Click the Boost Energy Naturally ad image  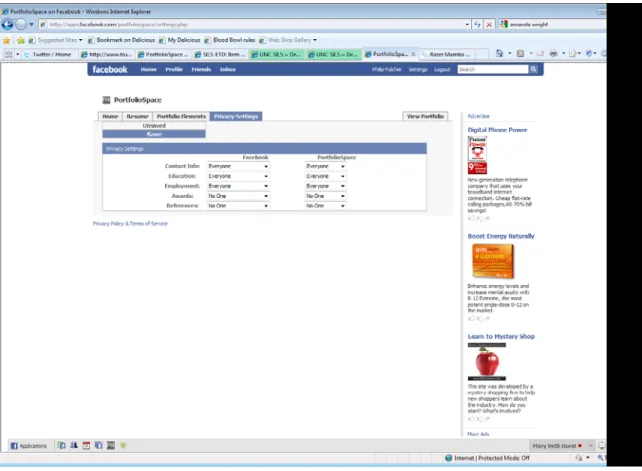[493, 261]
